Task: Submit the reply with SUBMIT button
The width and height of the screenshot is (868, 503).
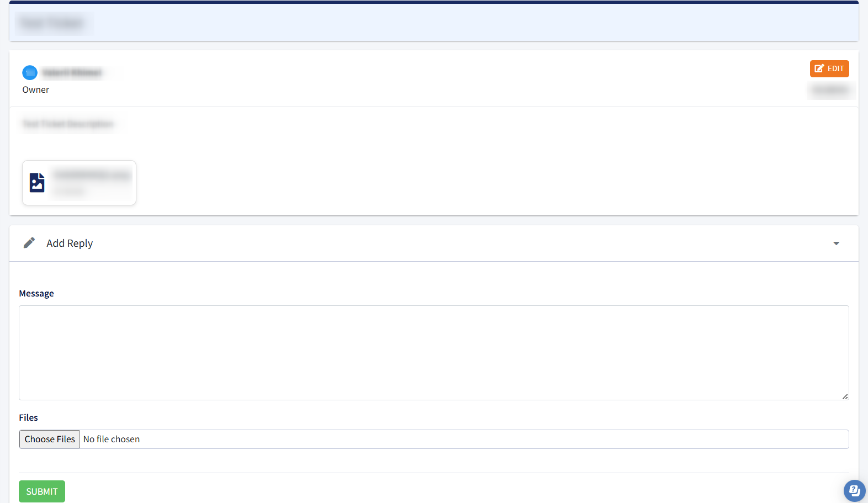Action: [42, 491]
